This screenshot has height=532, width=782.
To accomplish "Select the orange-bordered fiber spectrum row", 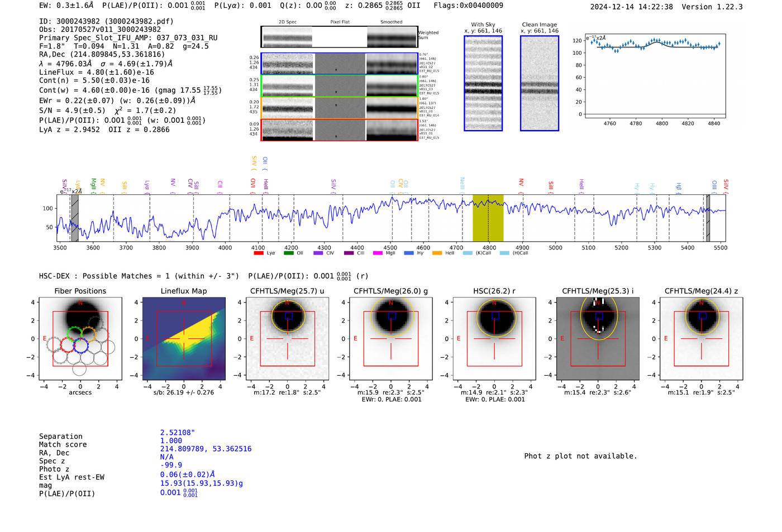I will pyautogui.click(x=339, y=108).
